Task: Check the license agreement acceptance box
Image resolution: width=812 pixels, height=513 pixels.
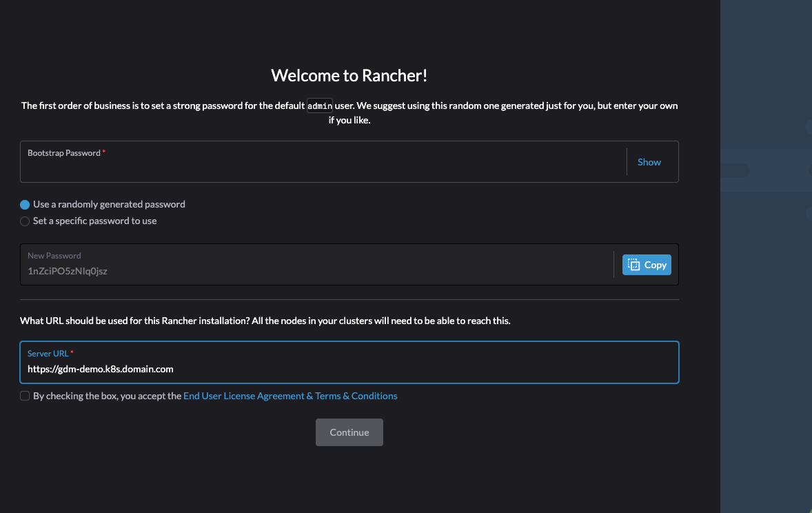Action: (x=25, y=396)
